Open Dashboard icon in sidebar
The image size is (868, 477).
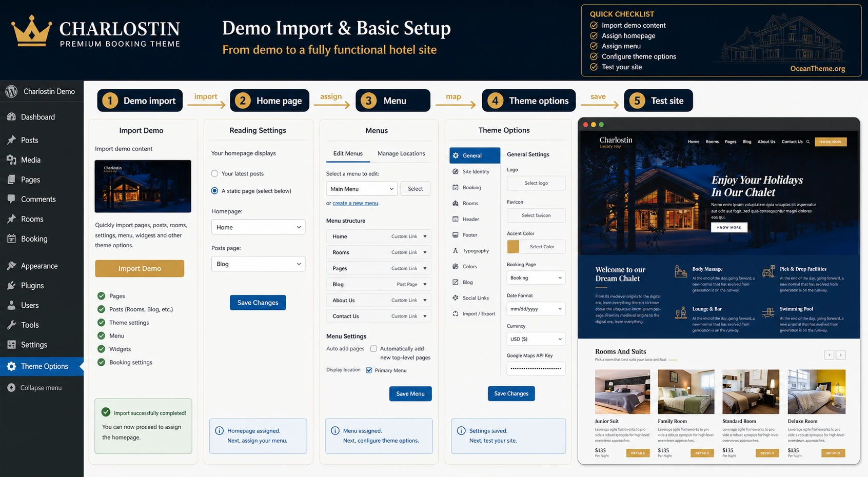11,117
